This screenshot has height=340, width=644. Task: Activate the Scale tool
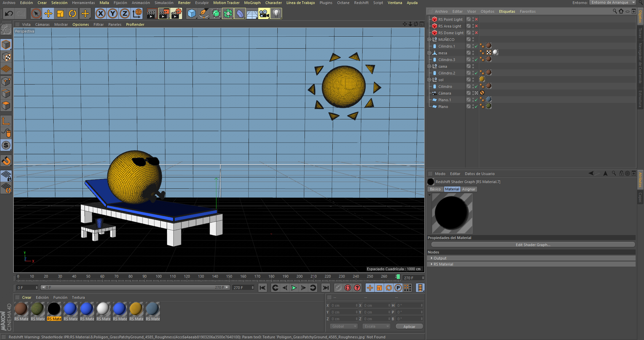[x=60, y=14]
